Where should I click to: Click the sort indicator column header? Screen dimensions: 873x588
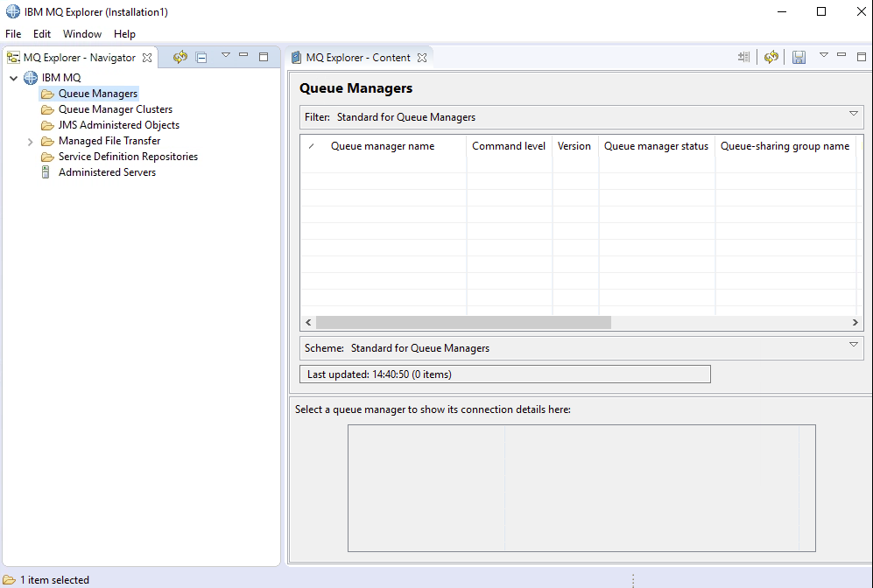312,146
